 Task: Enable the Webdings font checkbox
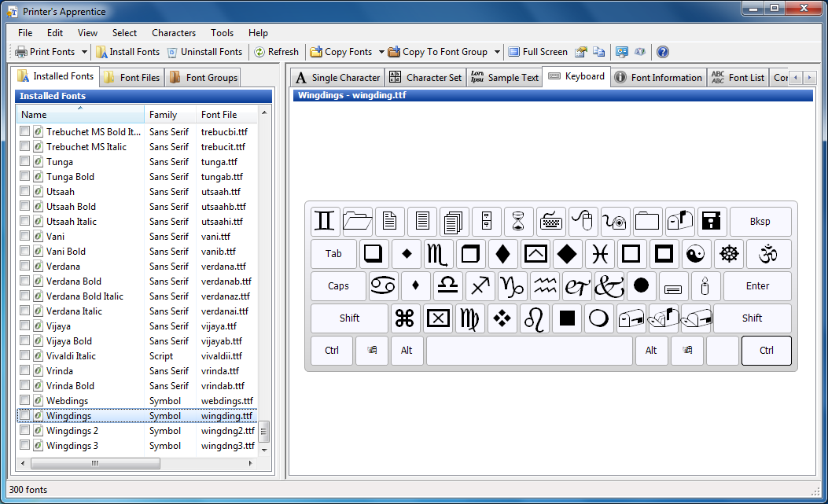[x=25, y=401]
